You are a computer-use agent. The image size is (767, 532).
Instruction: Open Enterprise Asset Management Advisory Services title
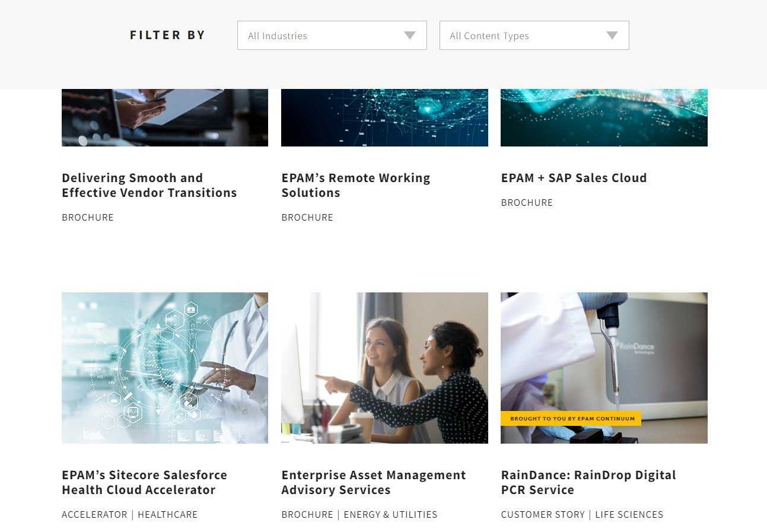click(x=374, y=482)
